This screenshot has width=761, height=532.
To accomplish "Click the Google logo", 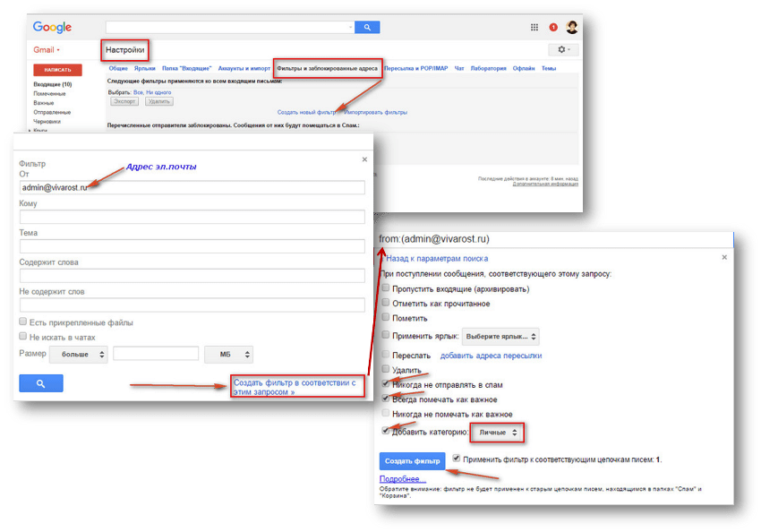I will tap(53, 27).
